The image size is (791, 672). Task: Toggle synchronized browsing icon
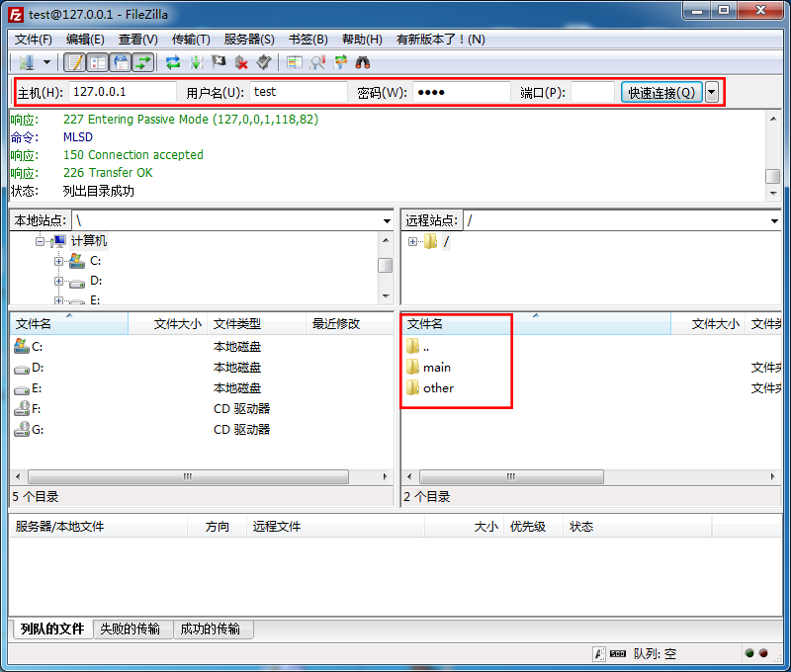pos(340,62)
